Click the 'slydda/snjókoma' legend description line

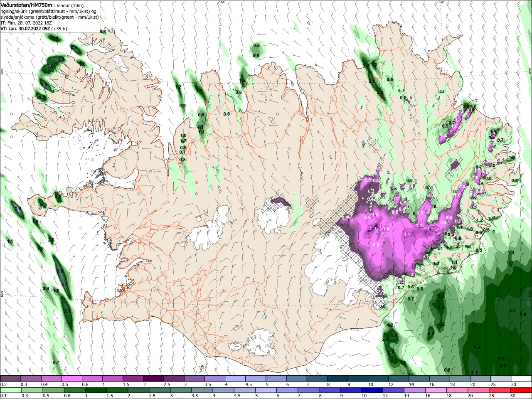click(49, 17)
